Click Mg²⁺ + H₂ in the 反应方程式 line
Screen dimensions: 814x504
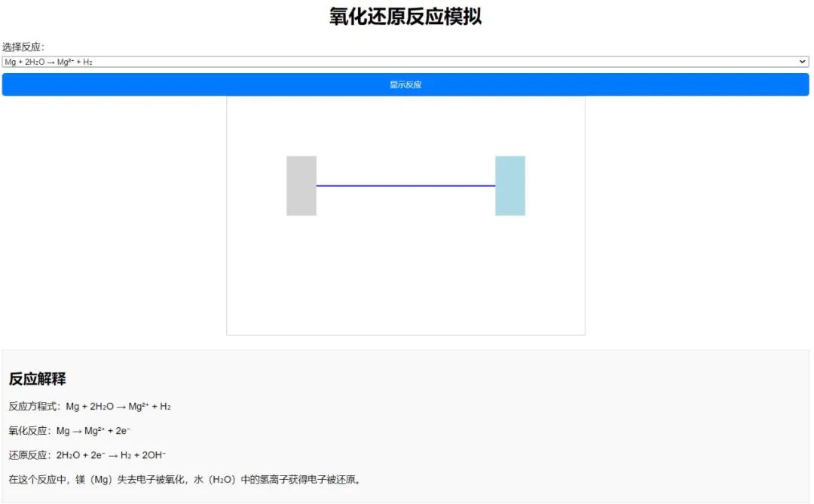[149, 407]
